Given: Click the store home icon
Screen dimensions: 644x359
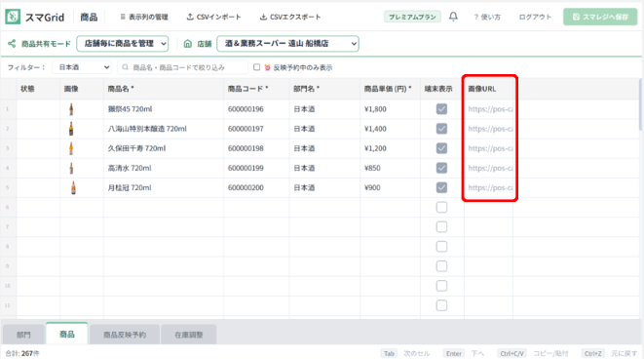Looking at the screenshot, I should pos(188,44).
